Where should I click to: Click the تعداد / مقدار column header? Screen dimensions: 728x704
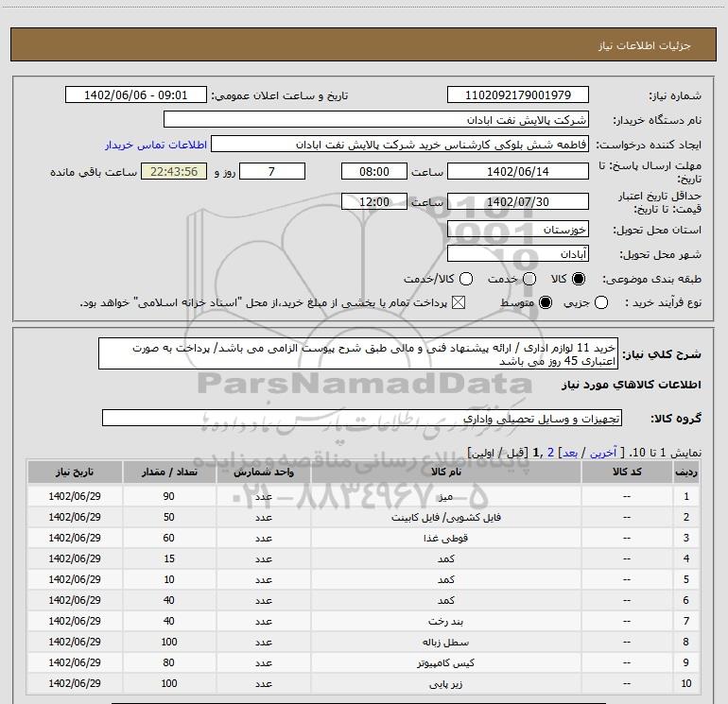[x=169, y=472]
